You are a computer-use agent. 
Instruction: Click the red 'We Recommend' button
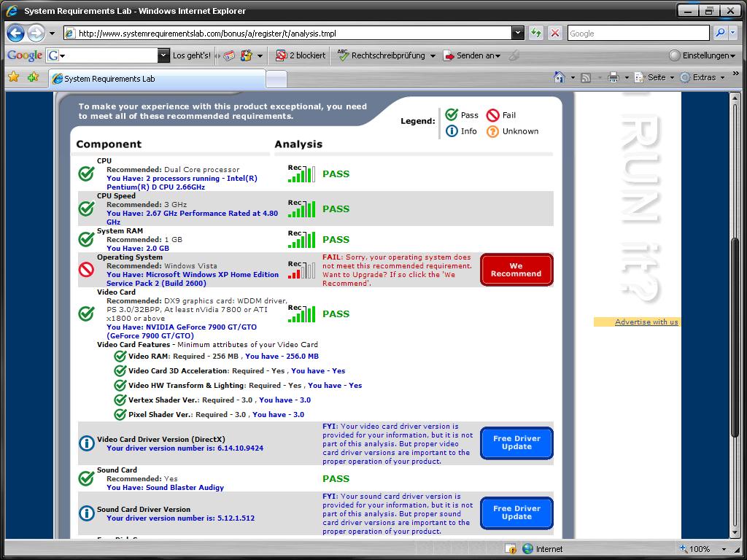[516, 270]
